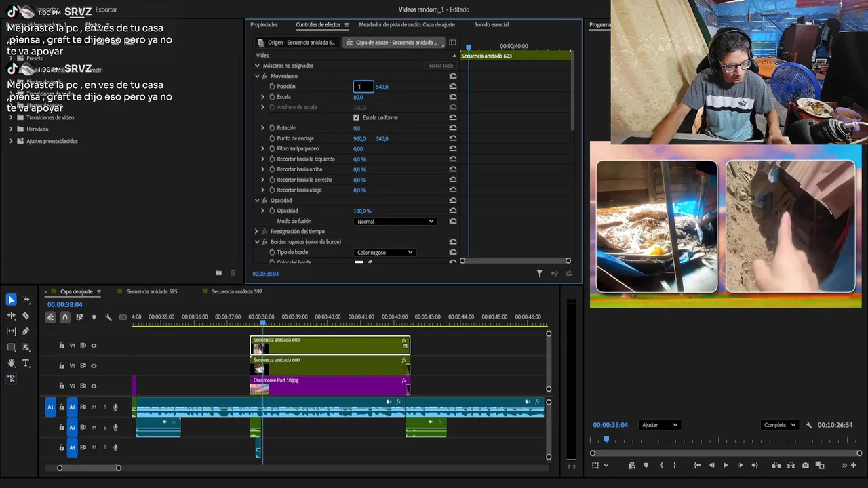
Task: Enable voice-over record on A3
Action: pyautogui.click(x=115, y=448)
